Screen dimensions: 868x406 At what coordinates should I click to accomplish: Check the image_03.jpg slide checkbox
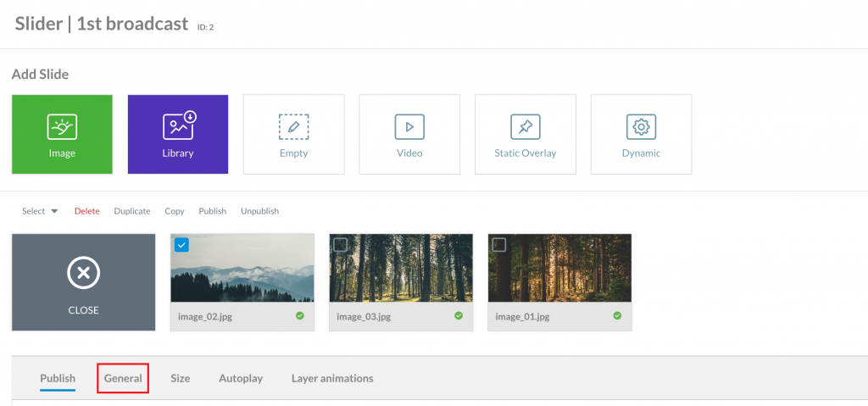click(341, 244)
